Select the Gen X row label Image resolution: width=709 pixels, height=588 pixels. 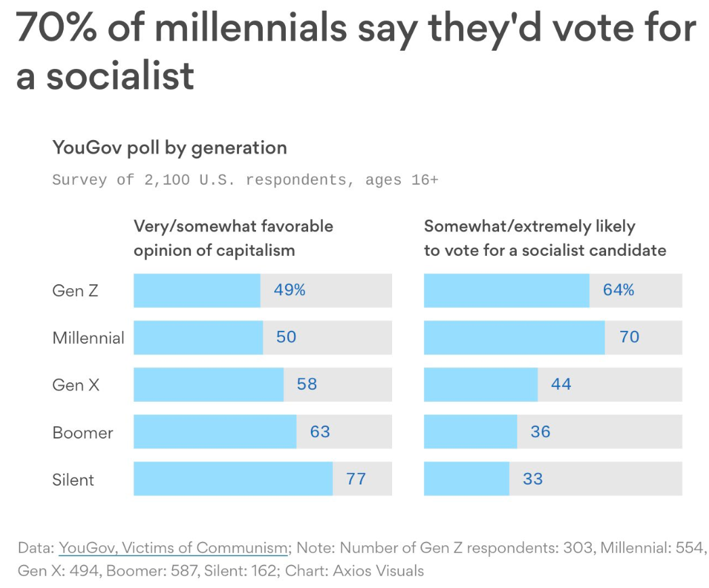click(x=77, y=385)
